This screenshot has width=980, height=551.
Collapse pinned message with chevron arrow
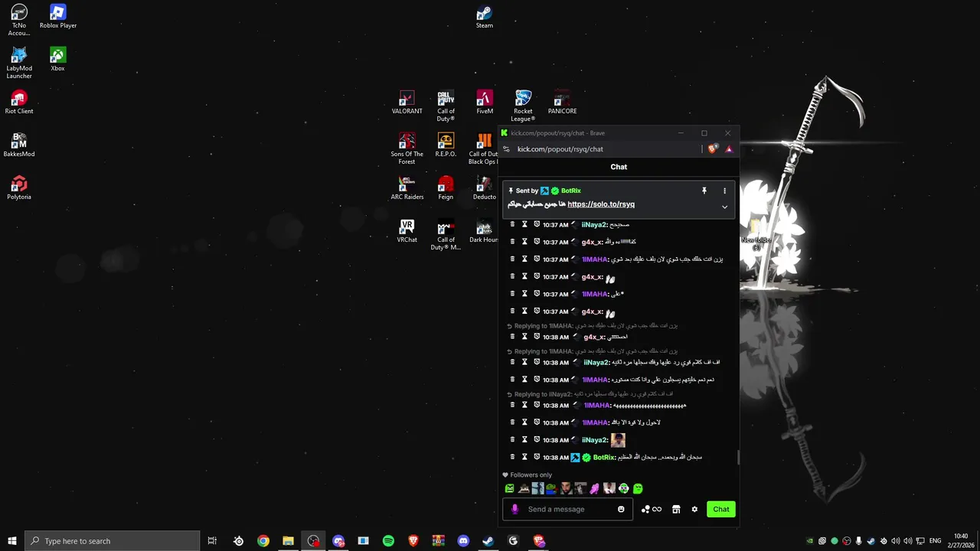coord(724,207)
